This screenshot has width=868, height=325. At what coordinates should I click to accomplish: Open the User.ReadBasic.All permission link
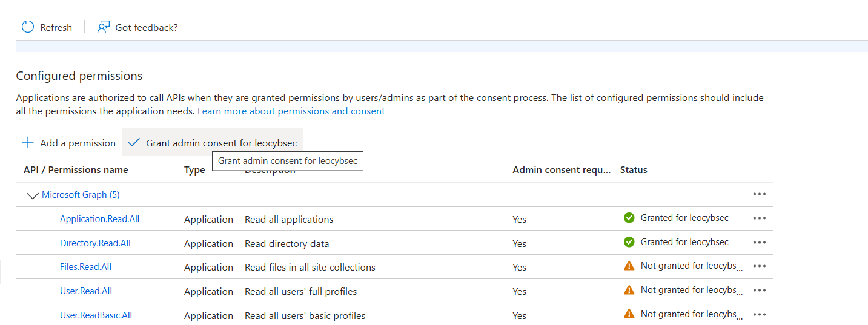tap(96, 315)
